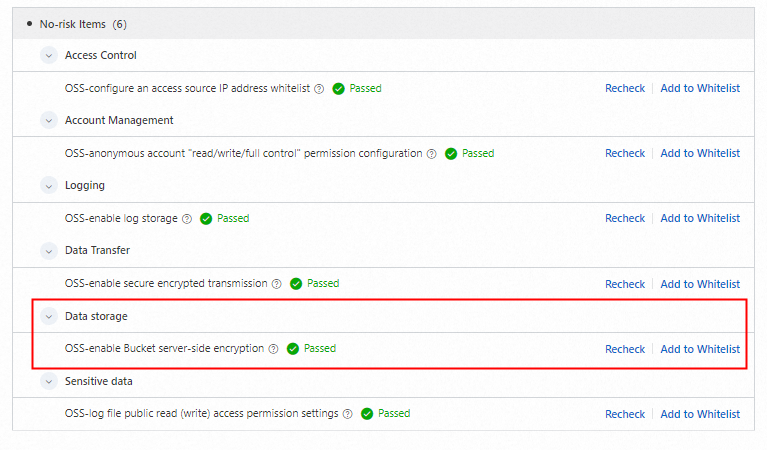Image resolution: width=767 pixels, height=450 pixels.
Task: Recheck the IP address whitelist item
Action: coord(625,89)
